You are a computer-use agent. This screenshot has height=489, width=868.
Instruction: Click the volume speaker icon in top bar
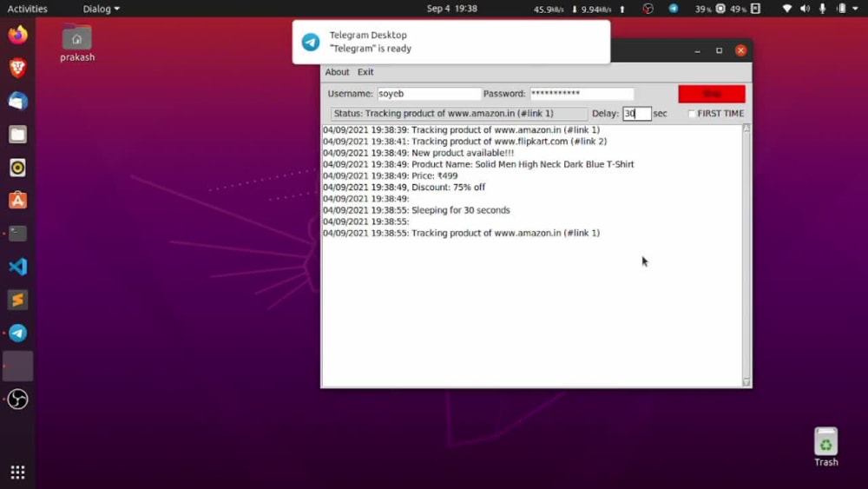click(x=805, y=9)
